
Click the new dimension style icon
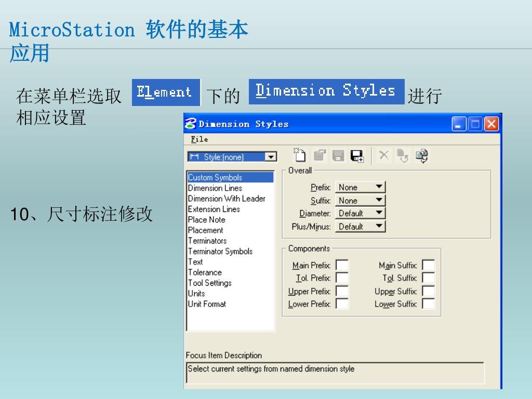click(299, 155)
